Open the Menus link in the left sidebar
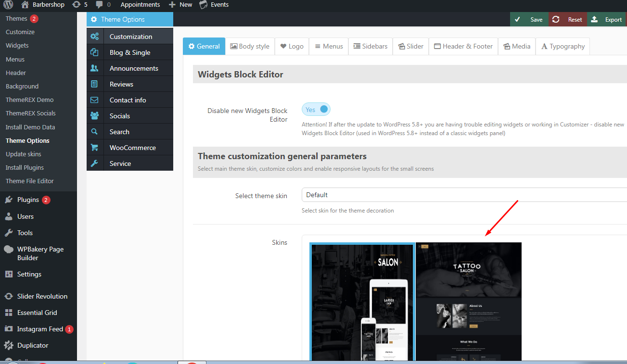The image size is (627, 364). click(x=15, y=59)
